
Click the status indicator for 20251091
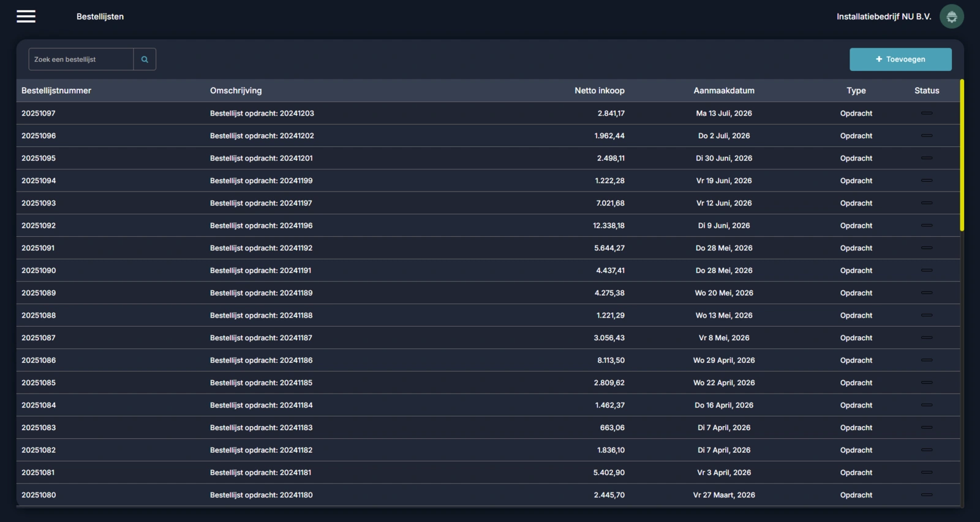[927, 248]
